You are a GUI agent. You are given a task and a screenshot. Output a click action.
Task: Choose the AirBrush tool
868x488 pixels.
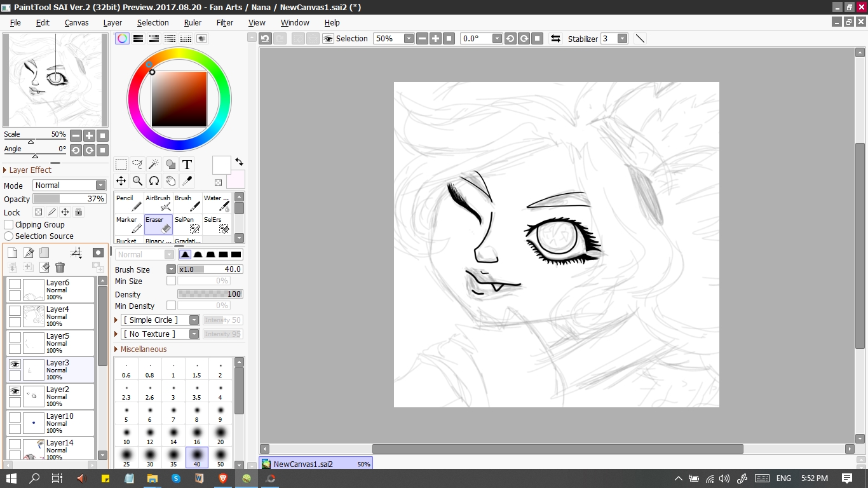pyautogui.click(x=158, y=203)
